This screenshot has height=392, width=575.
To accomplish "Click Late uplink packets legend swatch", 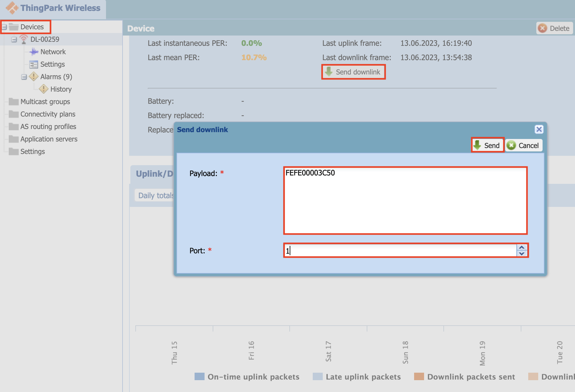I will point(318,376).
